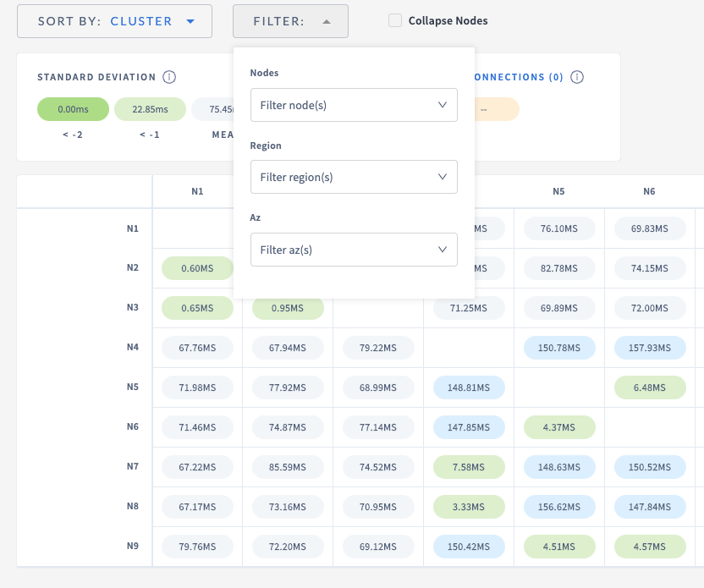Click the 147.84MS latency cell
704x588 pixels.
[x=650, y=507]
